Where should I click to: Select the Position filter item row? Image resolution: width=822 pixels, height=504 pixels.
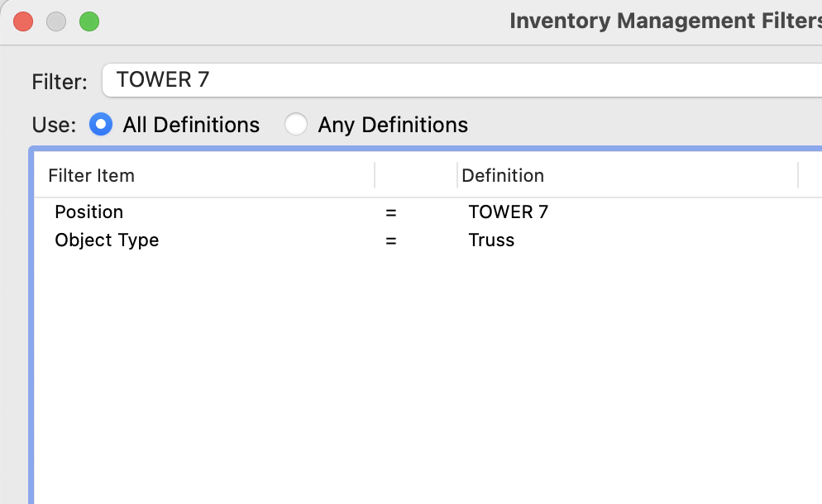click(89, 212)
